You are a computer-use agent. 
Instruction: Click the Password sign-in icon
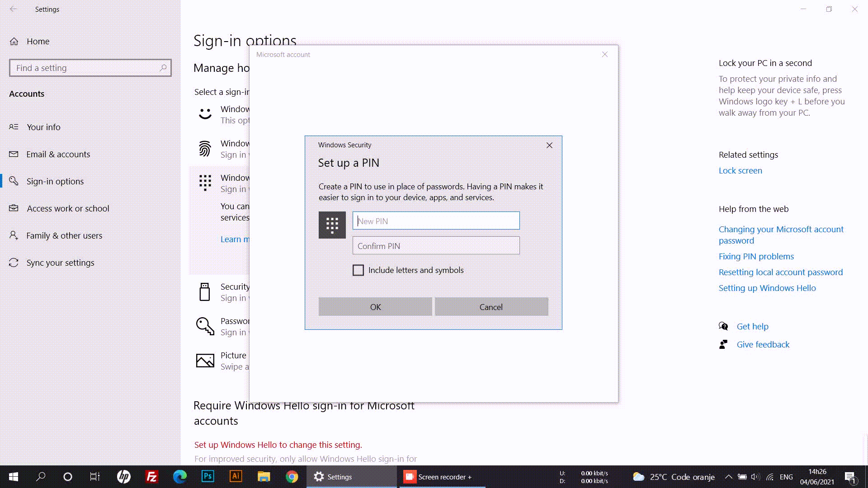(x=205, y=326)
